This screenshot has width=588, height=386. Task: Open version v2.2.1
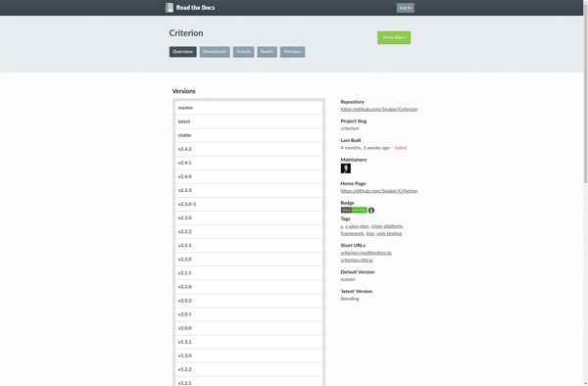coord(249,246)
